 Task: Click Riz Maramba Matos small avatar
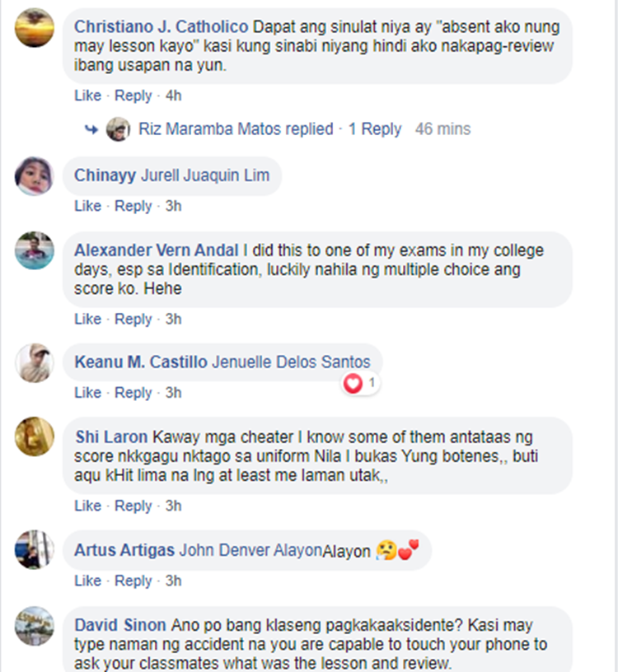(x=119, y=129)
